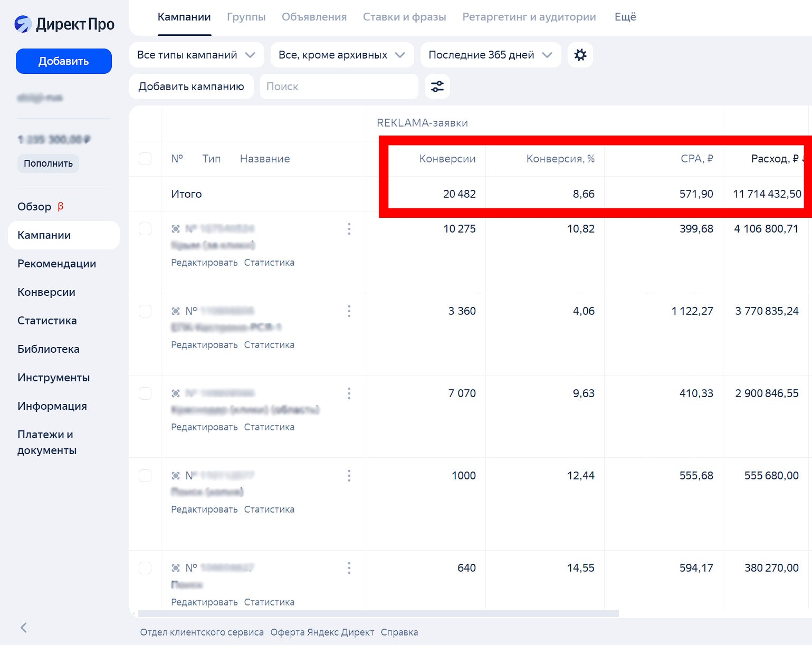
Task: Open the 'Все, кроме архивных' filter dropdown
Action: [x=341, y=55]
